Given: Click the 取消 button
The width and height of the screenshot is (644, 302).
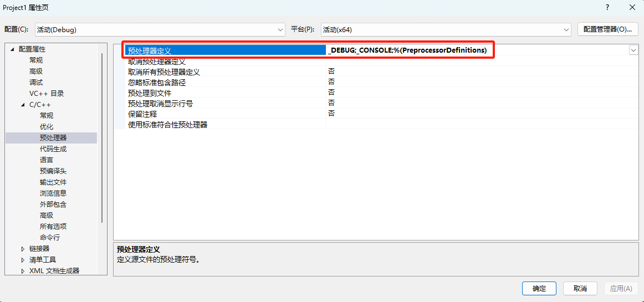Looking at the screenshot, I should (580, 289).
